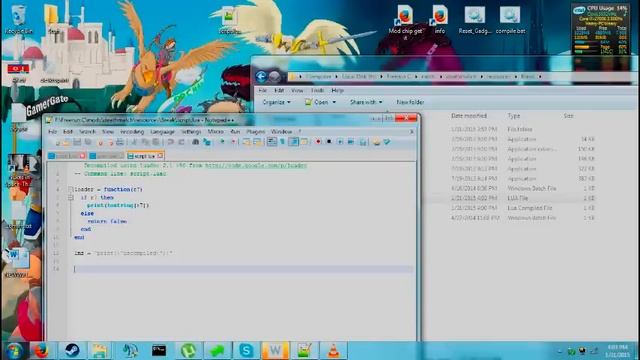Collapse the loader function fold marker
The width and height of the screenshot is (640, 360).
[71, 189]
